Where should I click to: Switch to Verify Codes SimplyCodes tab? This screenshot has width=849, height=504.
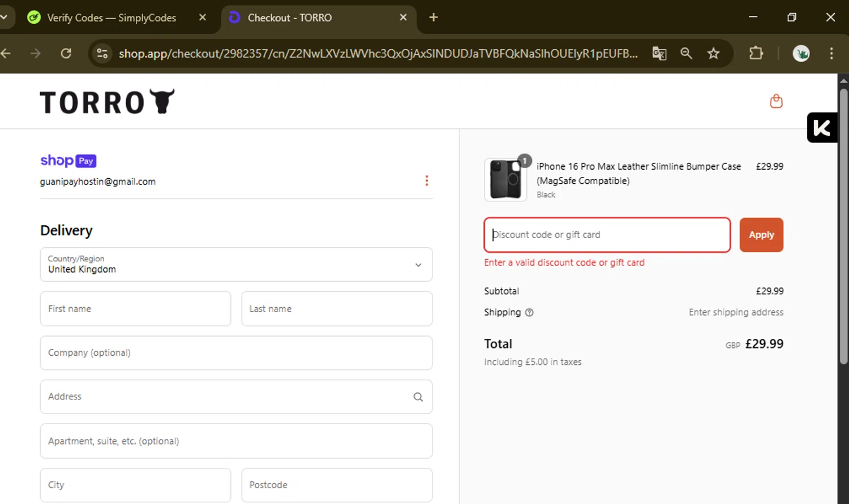point(112,18)
